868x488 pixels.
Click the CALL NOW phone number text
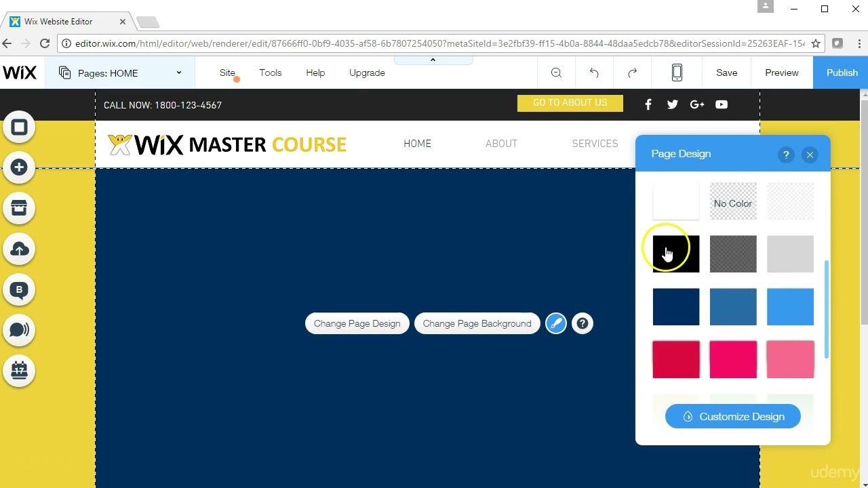(x=163, y=105)
